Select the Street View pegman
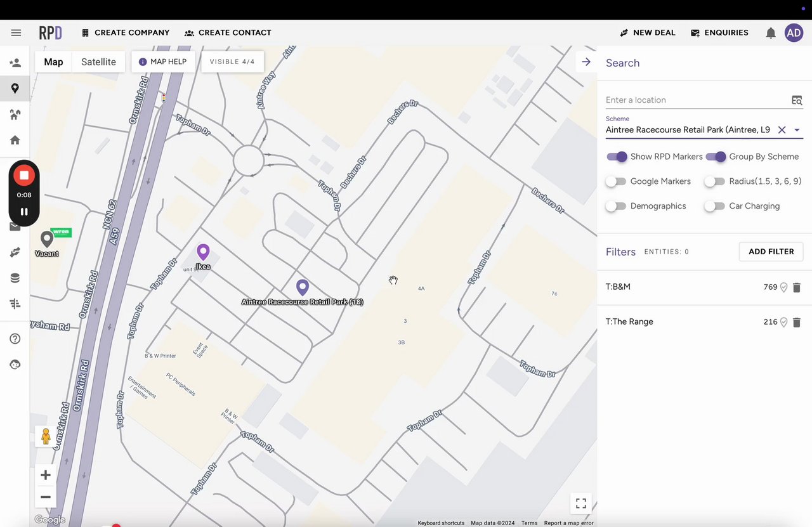Image resolution: width=812 pixels, height=527 pixels. tap(46, 436)
